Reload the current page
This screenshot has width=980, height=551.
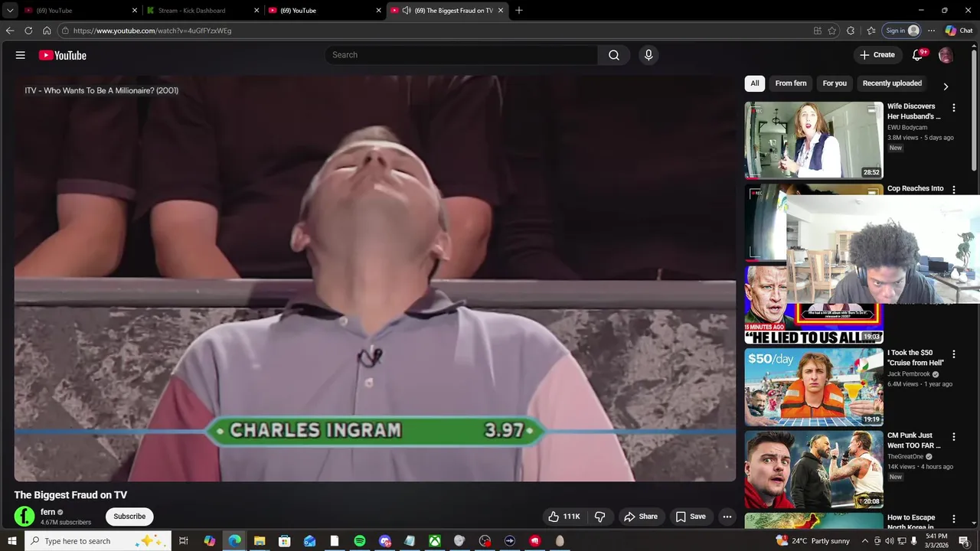[28, 31]
